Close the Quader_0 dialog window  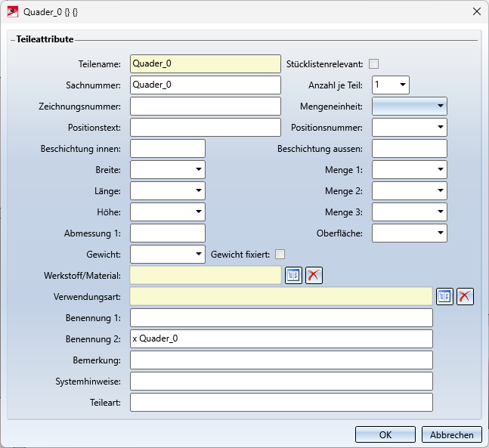click(476, 12)
